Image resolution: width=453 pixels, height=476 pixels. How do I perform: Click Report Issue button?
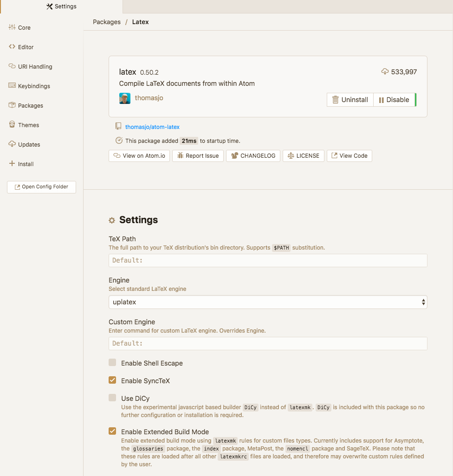(198, 156)
